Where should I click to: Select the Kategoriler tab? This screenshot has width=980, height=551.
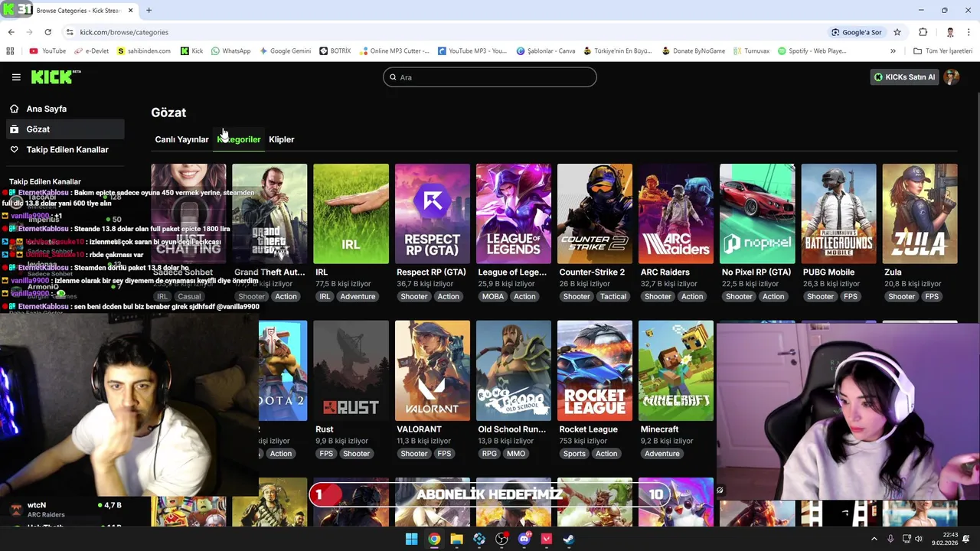pyautogui.click(x=239, y=139)
